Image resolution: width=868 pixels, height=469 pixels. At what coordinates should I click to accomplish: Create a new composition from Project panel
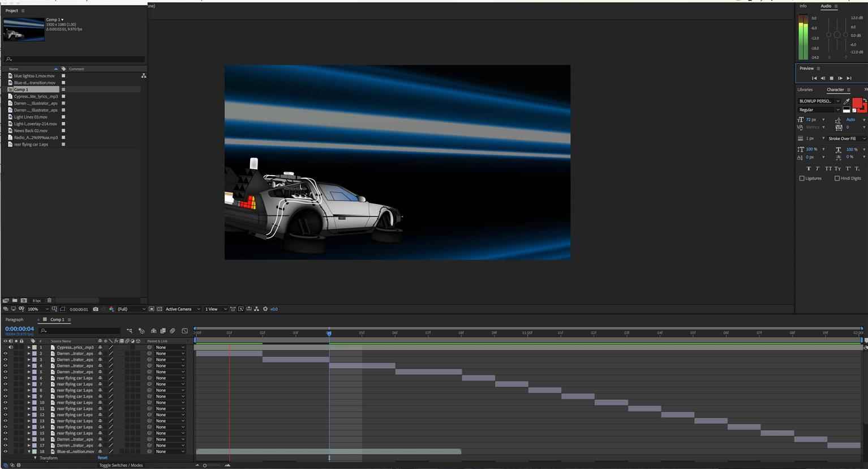pos(23,300)
